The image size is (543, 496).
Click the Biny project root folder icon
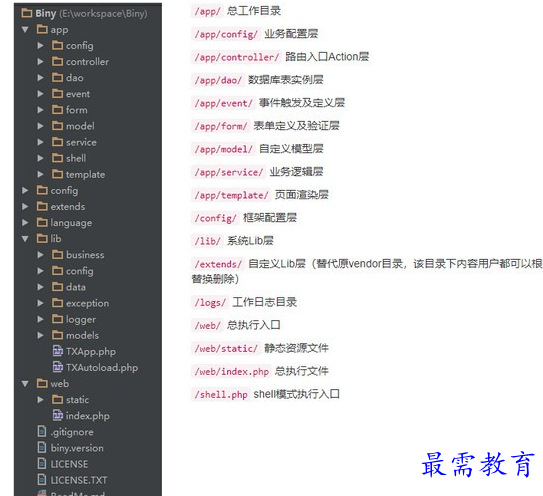pyautogui.click(x=27, y=13)
